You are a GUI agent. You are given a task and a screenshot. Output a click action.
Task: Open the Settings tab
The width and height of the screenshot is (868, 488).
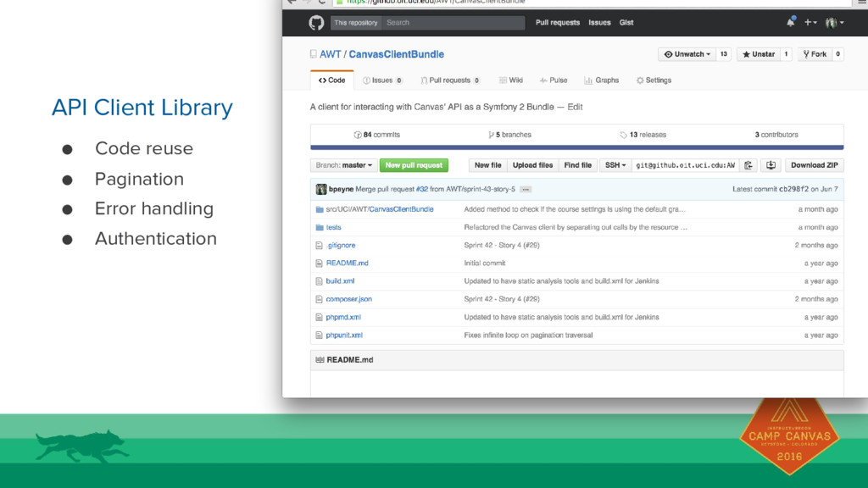click(x=654, y=80)
